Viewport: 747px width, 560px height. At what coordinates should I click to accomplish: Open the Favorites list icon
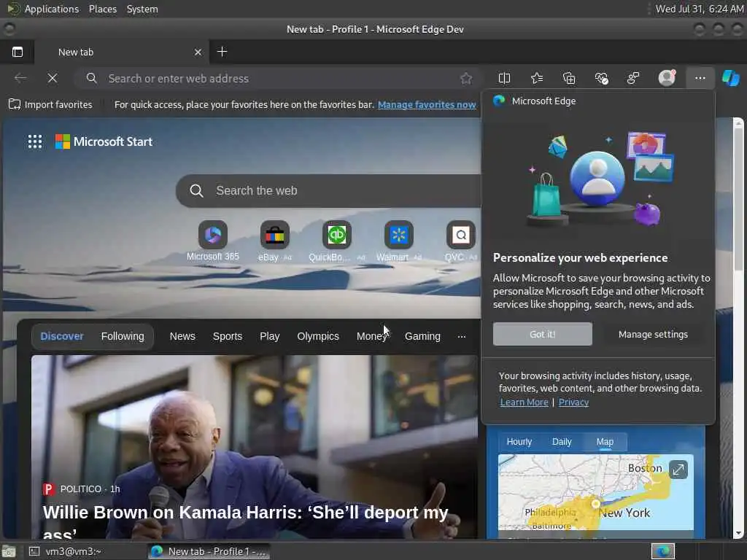click(x=537, y=78)
